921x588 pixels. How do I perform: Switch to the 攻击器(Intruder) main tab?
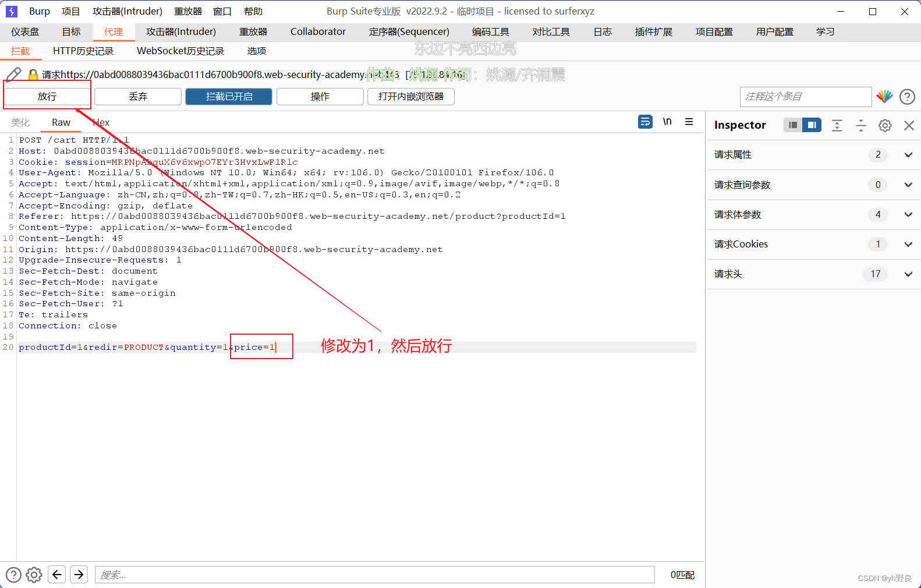(181, 32)
